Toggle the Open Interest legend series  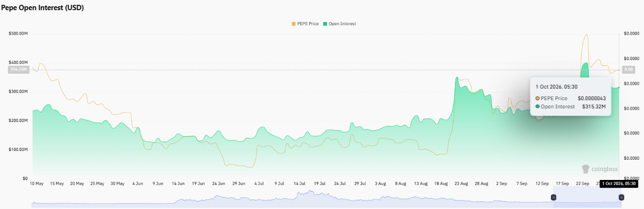click(339, 24)
